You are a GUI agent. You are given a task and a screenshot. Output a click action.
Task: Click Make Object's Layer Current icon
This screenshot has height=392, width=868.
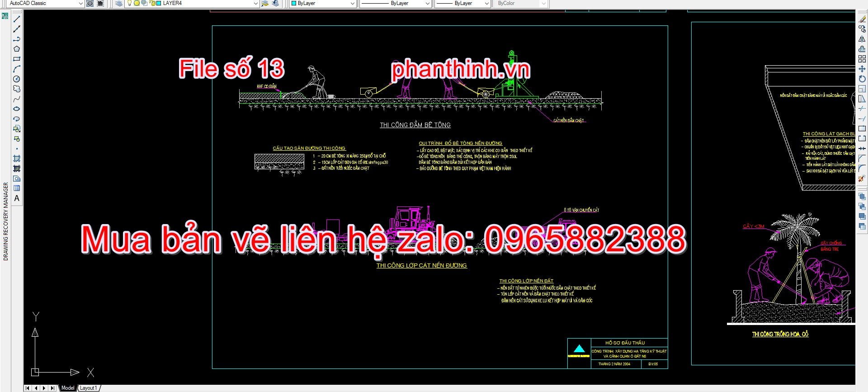tap(265, 3)
